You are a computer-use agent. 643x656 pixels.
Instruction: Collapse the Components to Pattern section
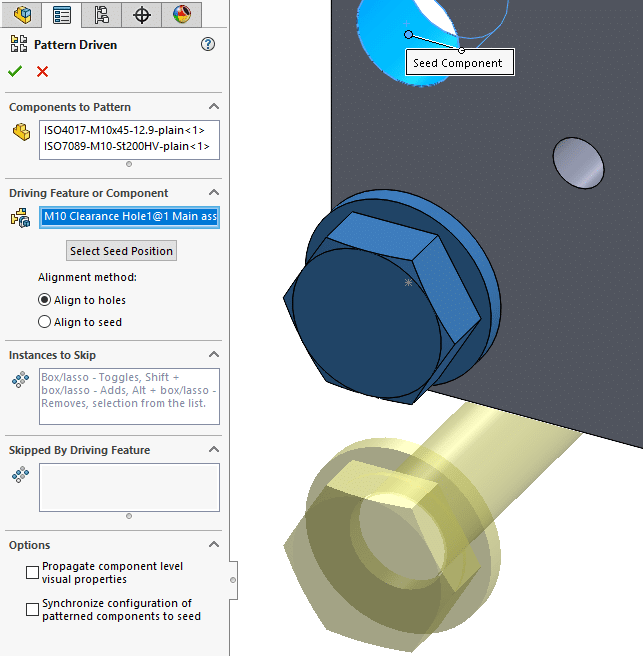click(213, 107)
